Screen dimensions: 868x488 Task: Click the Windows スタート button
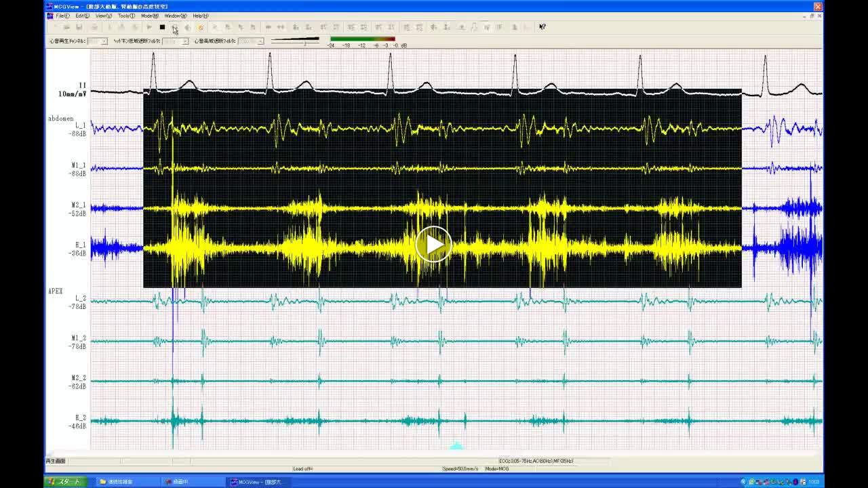64,482
